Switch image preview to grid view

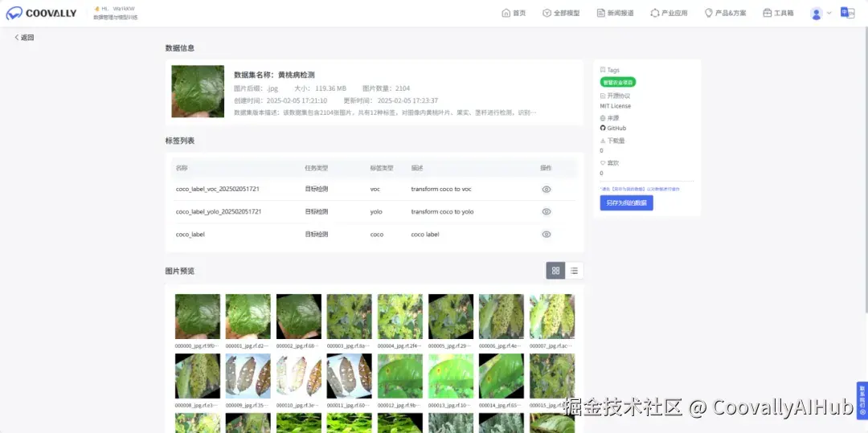coord(556,271)
